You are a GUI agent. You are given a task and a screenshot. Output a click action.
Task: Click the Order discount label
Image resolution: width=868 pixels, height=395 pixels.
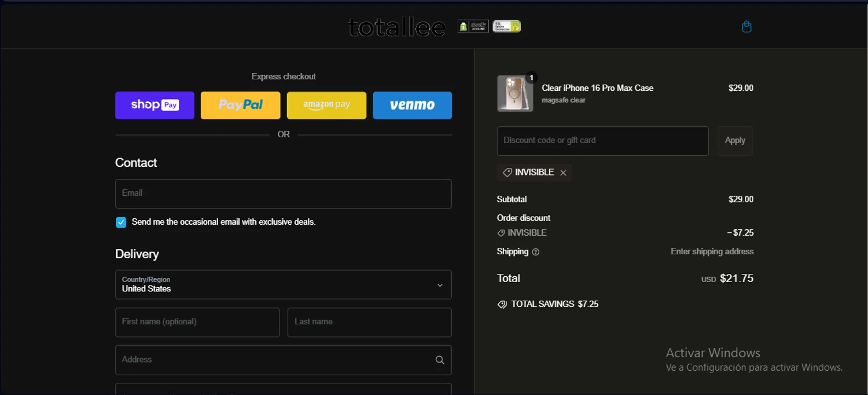523,218
